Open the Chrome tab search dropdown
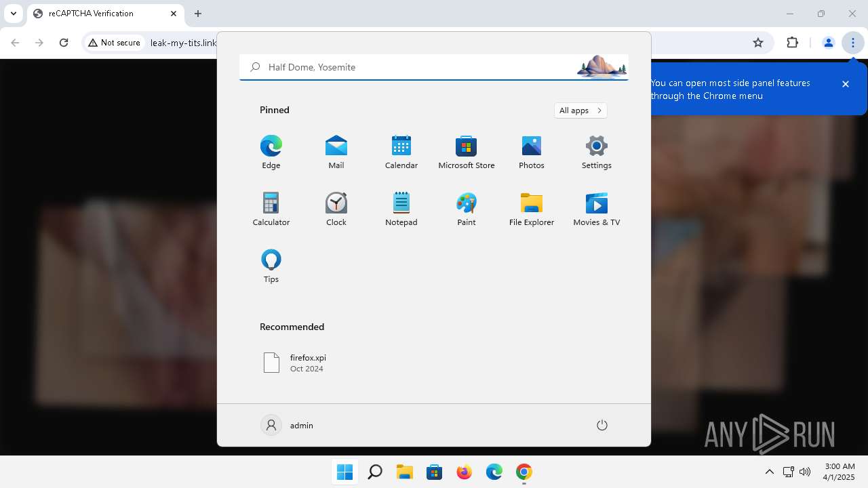 click(14, 14)
